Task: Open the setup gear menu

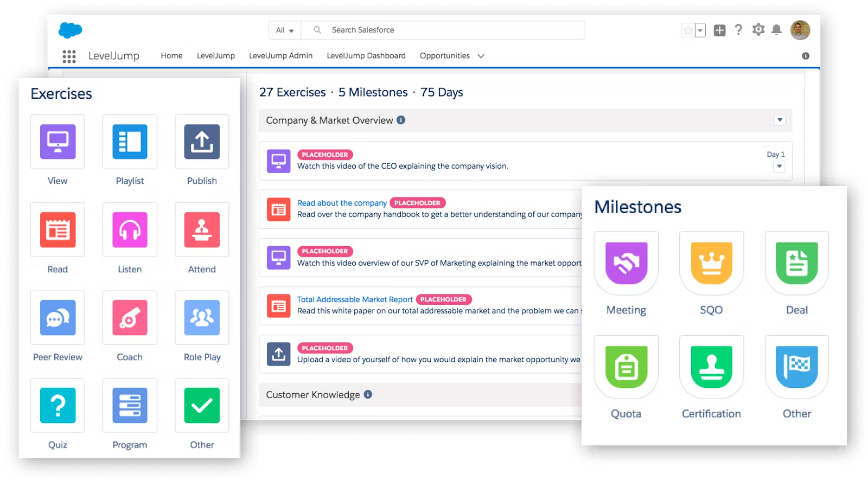Action: coord(758,30)
